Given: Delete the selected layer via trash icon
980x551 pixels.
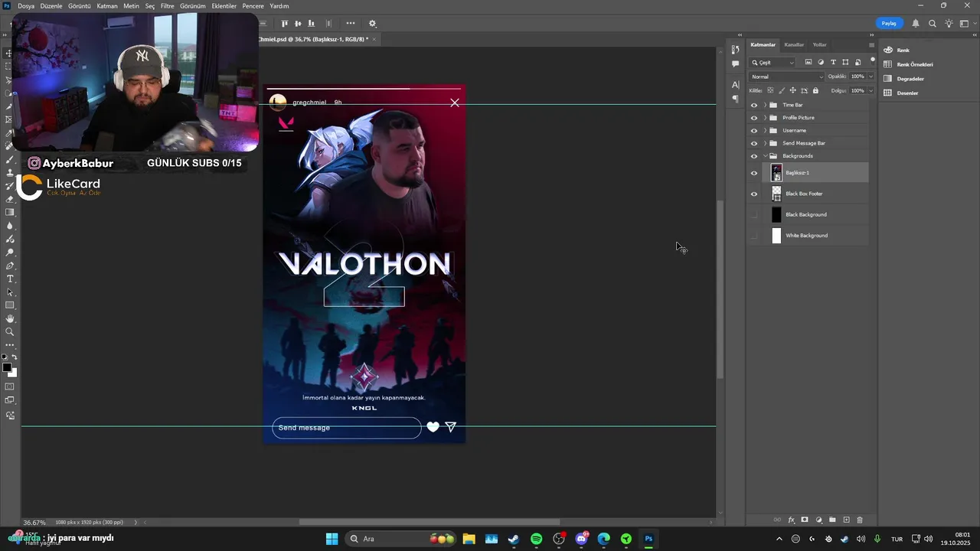Looking at the screenshot, I should point(860,520).
